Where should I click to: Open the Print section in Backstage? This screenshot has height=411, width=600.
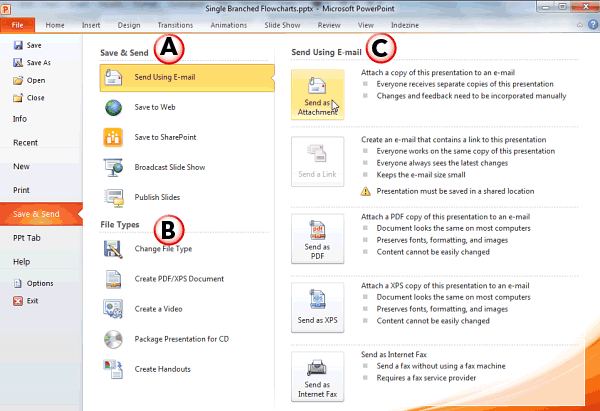[x=21, y=189]
